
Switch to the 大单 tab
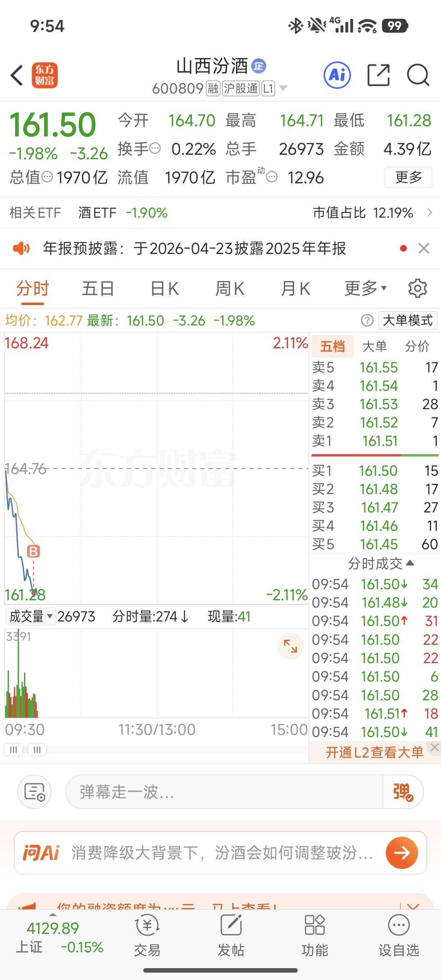(374, 346)
